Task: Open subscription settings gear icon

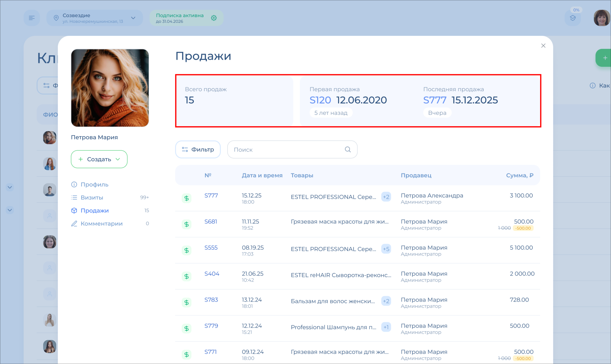Action: click(214, 18)
